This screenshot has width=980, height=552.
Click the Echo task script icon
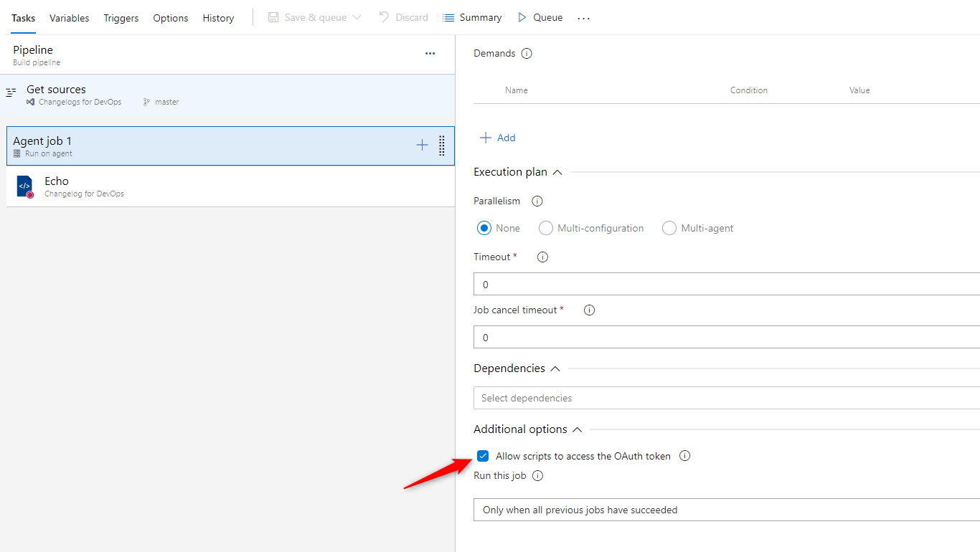[x=25, y=186]
